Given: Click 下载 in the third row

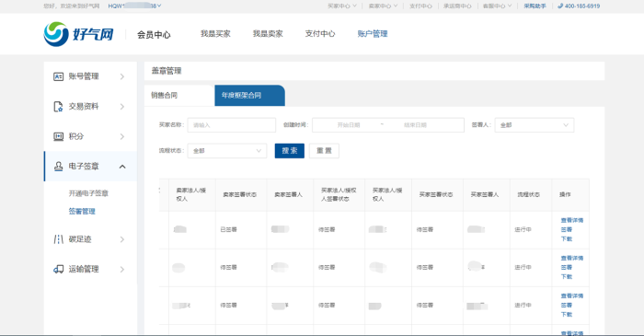Looking at the screenshot, I should coord(567,314).
